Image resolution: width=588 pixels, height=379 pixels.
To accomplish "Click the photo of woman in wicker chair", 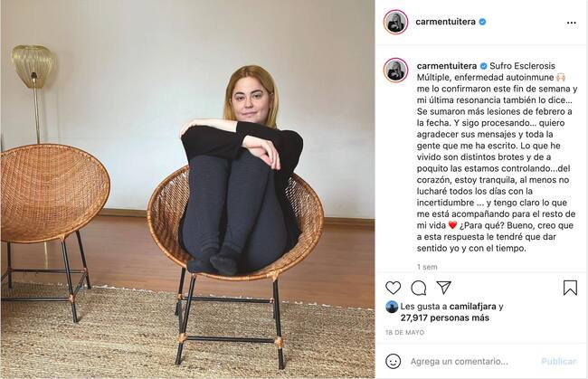I will 187,189.
